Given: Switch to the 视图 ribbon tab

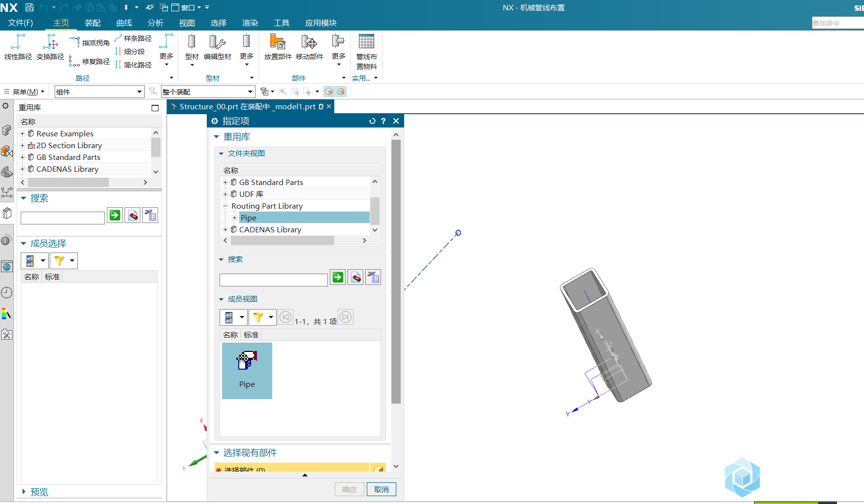Looking at the screenshot, I should (x=187, y=23).
